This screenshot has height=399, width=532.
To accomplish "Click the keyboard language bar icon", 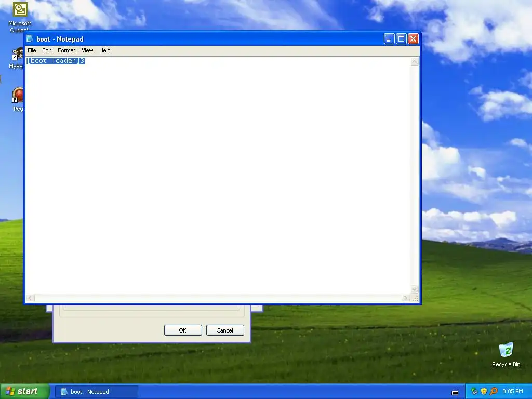I will click(x=455, y=392).
